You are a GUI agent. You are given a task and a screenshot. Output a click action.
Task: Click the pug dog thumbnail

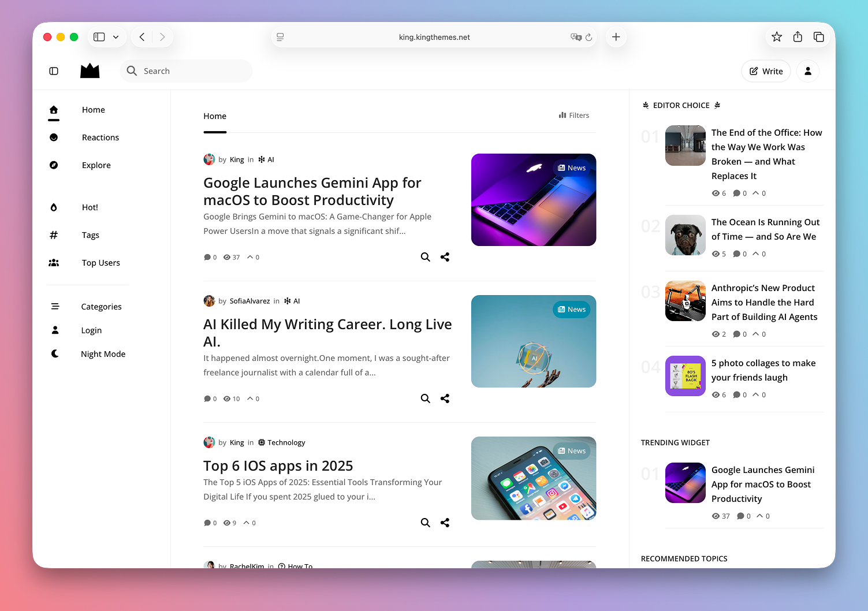tap(686, 235)
